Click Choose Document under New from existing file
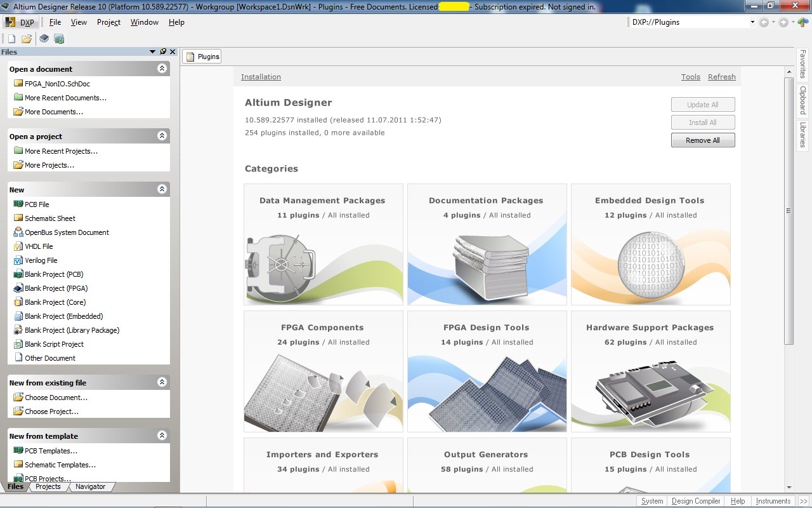The height and width of the screenshot is (508, 812). coord(51,398)
